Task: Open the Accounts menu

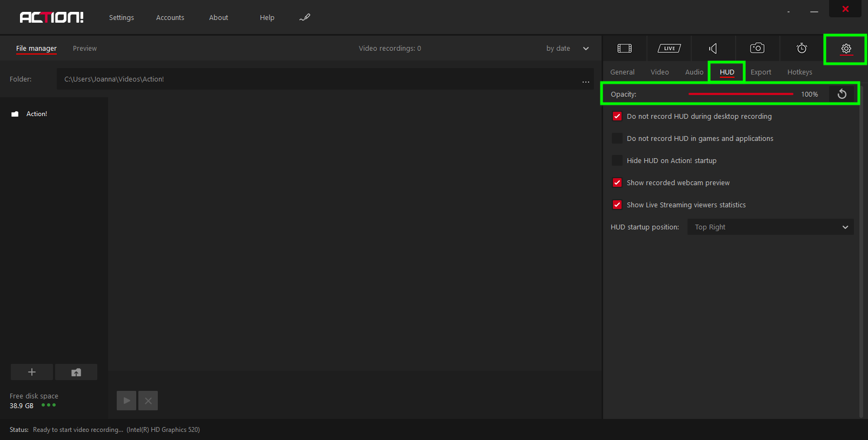Action: (170, 18)
